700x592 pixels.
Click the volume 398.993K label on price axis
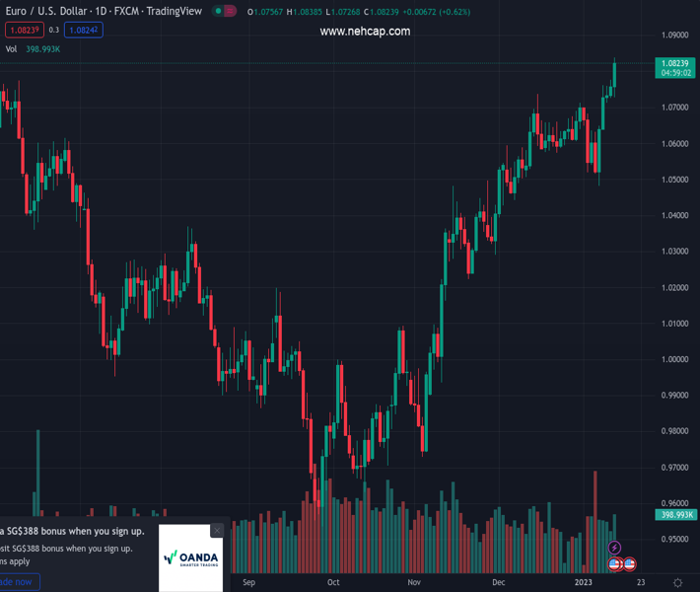[675, 515]
